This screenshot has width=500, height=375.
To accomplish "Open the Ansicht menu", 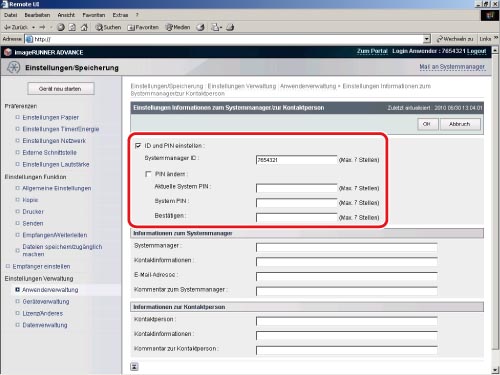I will coord(66,15).
